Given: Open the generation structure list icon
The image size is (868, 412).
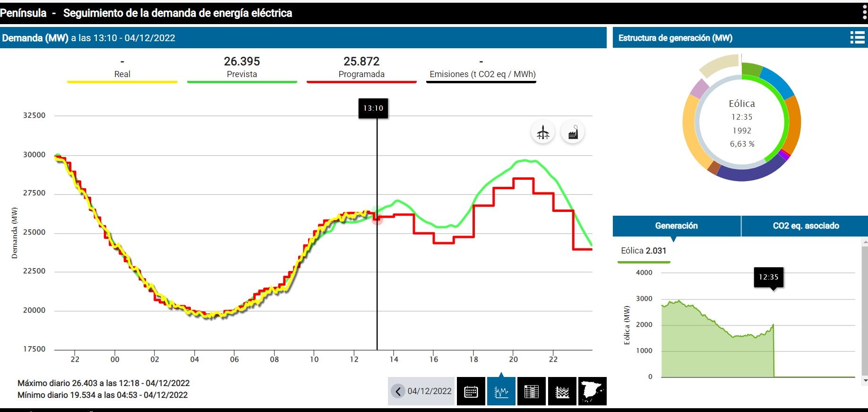Looking at the screenshot, I should coord(857,38).
